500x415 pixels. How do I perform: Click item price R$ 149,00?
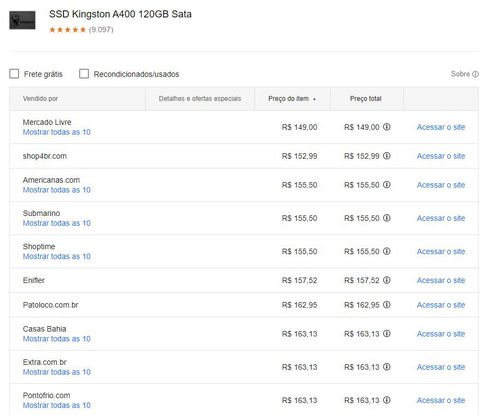point(299,127)
